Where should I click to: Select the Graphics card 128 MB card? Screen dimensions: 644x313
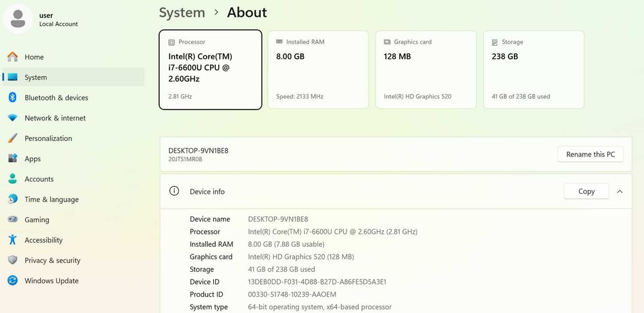coord(426,70)
